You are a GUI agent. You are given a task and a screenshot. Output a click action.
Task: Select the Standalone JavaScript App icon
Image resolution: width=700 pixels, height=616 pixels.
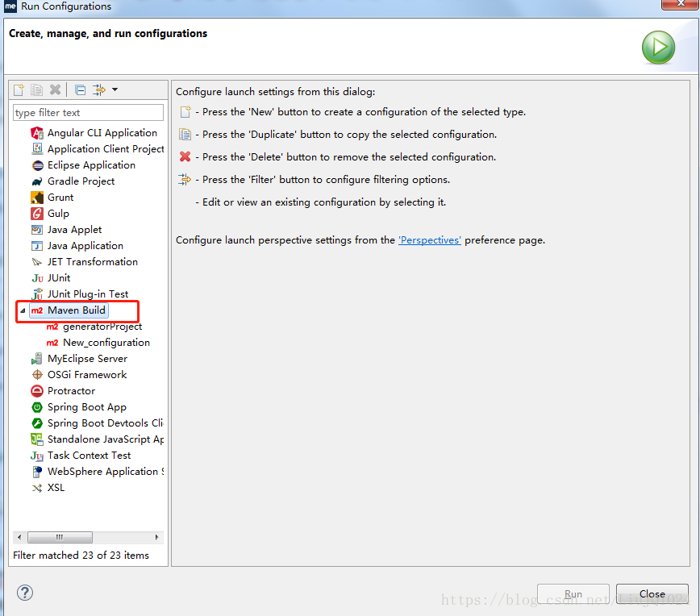pyautogui.click(x=37, y=439)
